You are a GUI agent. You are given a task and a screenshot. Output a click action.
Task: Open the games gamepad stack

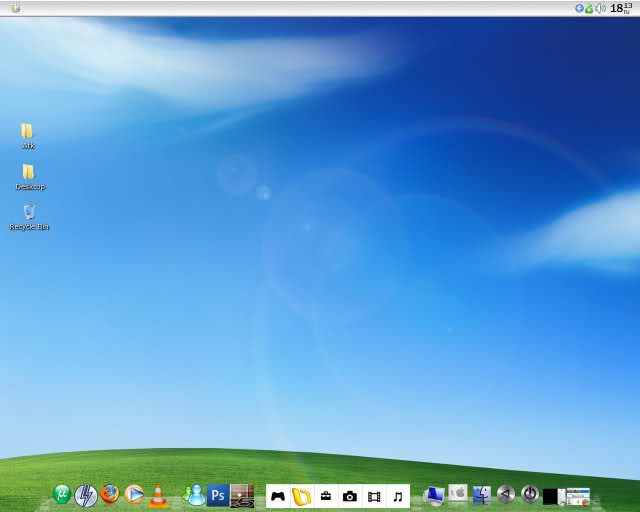[x=278, y=496]
